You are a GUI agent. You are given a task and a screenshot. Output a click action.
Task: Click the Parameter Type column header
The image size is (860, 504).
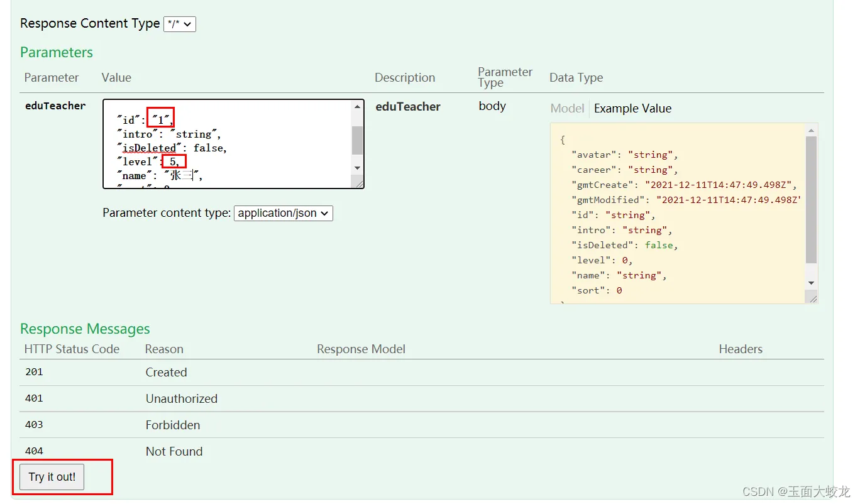pos(505,77)
